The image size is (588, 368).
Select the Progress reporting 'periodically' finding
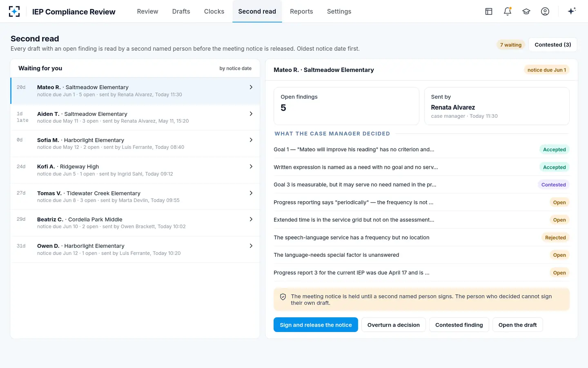point(421,202)
